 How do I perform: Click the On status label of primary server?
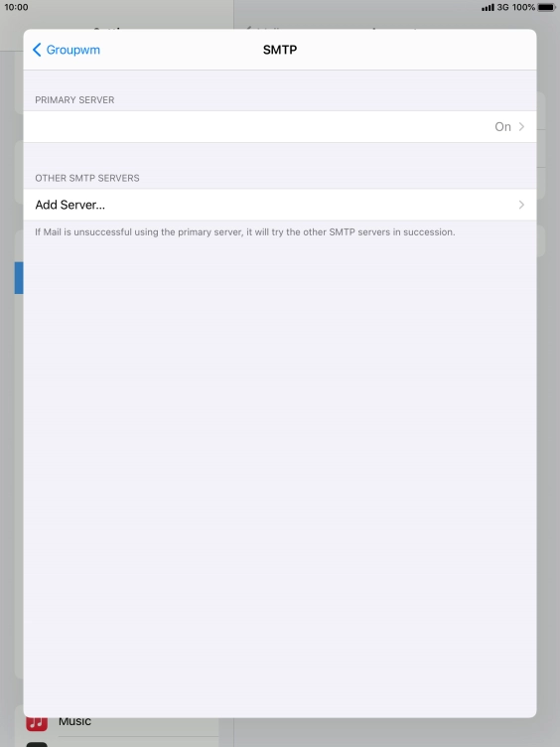click(502, 127)
